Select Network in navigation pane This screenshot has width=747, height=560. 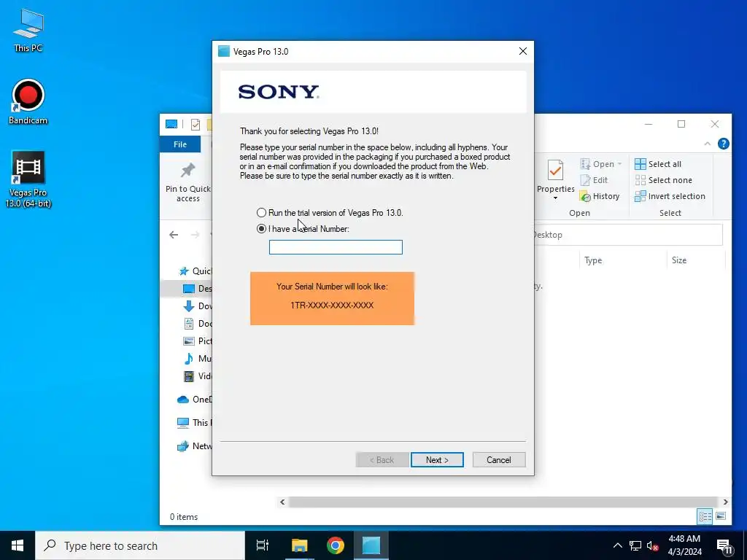point(194,446)
